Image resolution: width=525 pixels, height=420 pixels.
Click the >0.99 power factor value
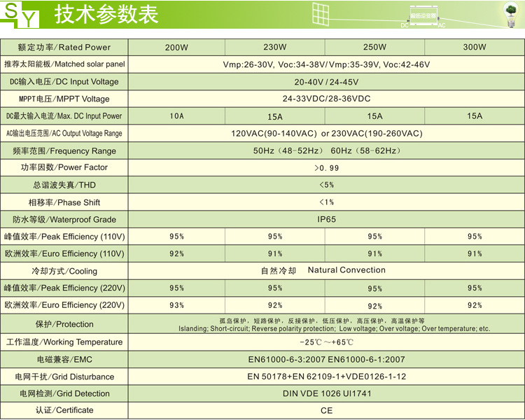pos(326,168)
